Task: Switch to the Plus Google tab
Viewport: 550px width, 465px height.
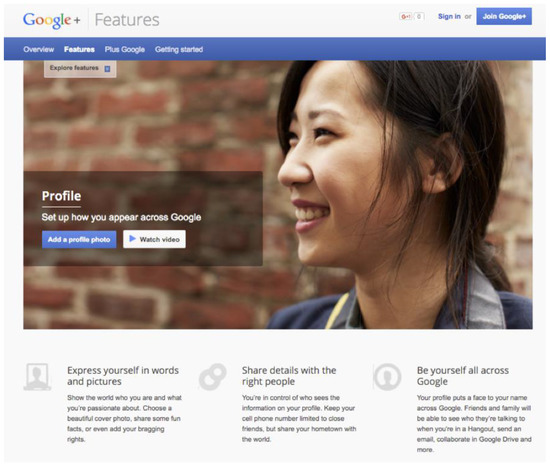Action: coord(125,49)
